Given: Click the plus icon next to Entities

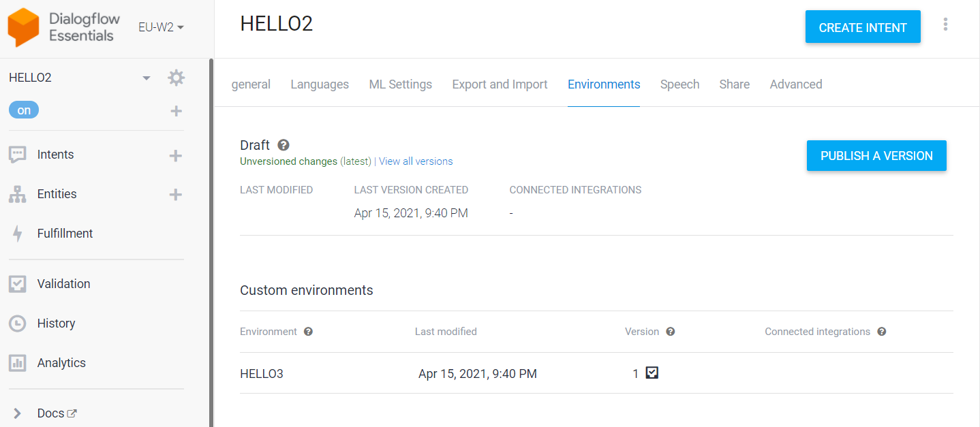Looking at the screenshot, I should [x=176, y=195].
